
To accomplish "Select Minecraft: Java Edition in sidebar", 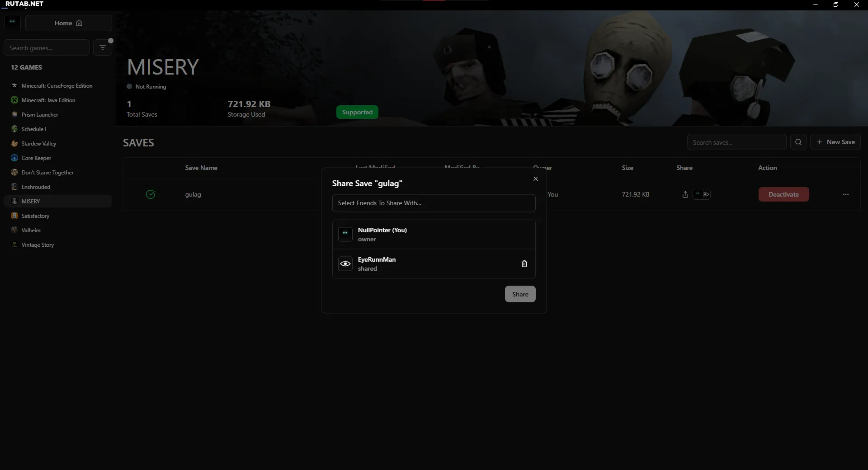I will tap(48, 100).
